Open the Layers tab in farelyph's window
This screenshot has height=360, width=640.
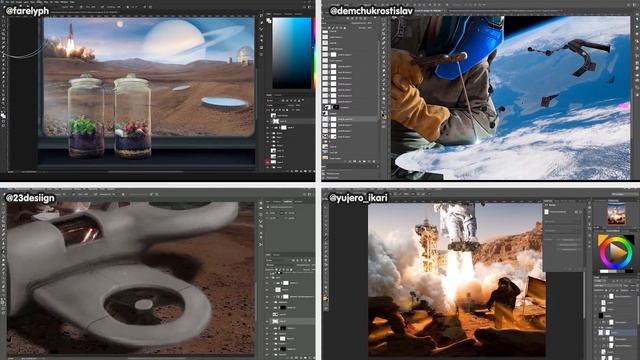[x=269, y=95]
